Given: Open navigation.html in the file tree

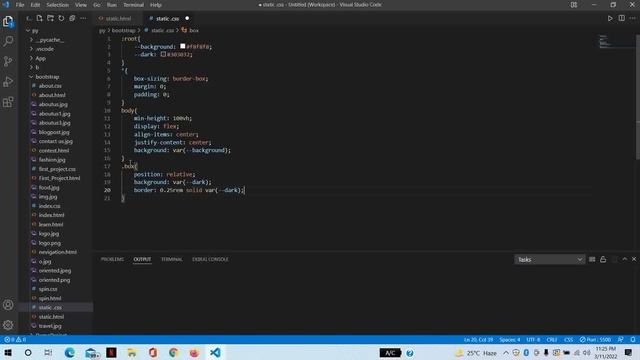Looking at the screenshot, I should click(x=58, y=252).
